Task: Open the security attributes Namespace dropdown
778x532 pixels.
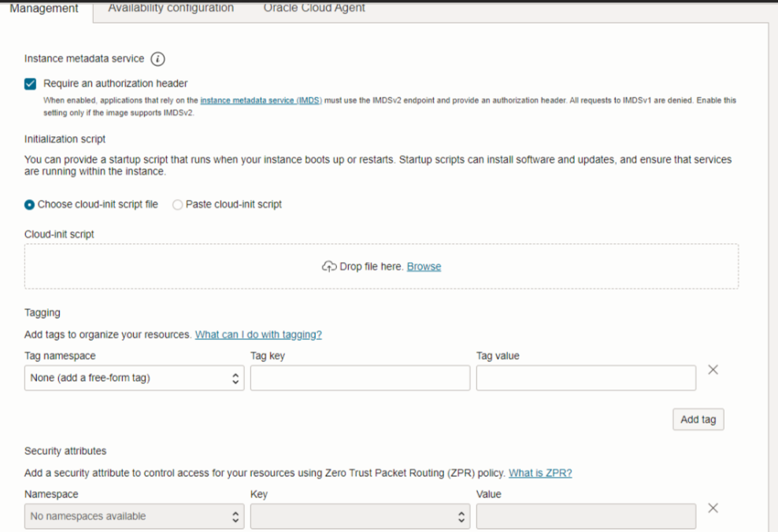Action: (x=134, y=516)
